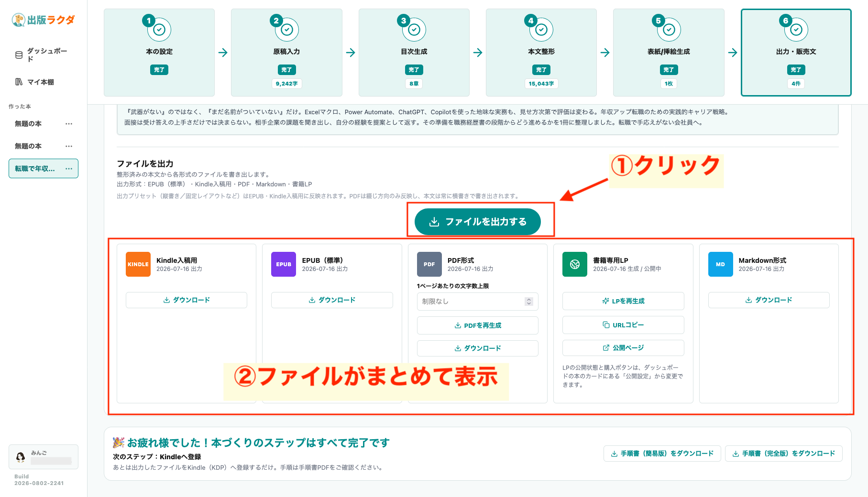Click the sales description text box
The height and width of the screenshot is (497, 868).
[x=478, y=119]
